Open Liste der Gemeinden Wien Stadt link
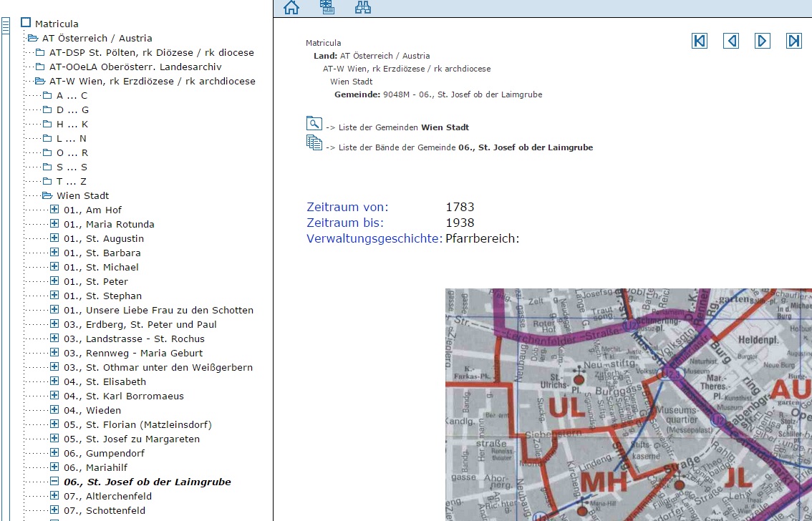The image size is (812, 521). [x=397, y=127]
